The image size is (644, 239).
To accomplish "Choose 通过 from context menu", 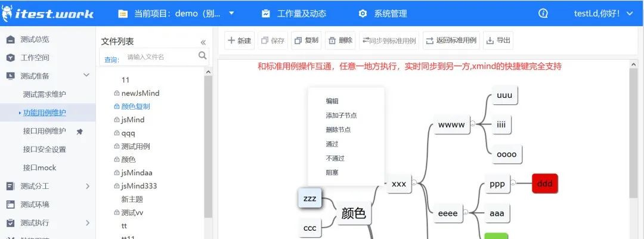I will point(332,144).
